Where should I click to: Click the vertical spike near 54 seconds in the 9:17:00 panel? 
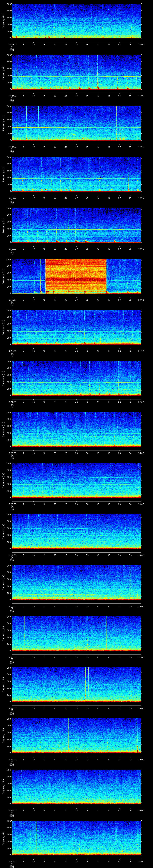[x=128, y=174]
